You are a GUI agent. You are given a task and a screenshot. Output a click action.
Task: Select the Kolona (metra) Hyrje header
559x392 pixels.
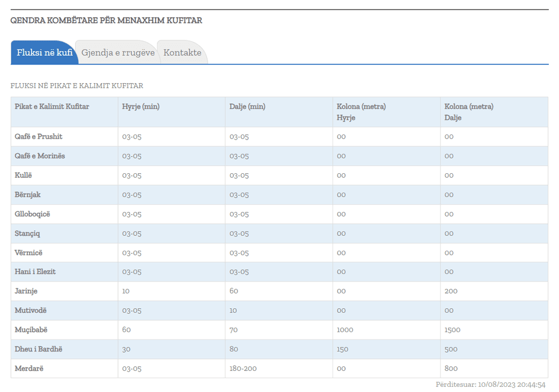361,112
